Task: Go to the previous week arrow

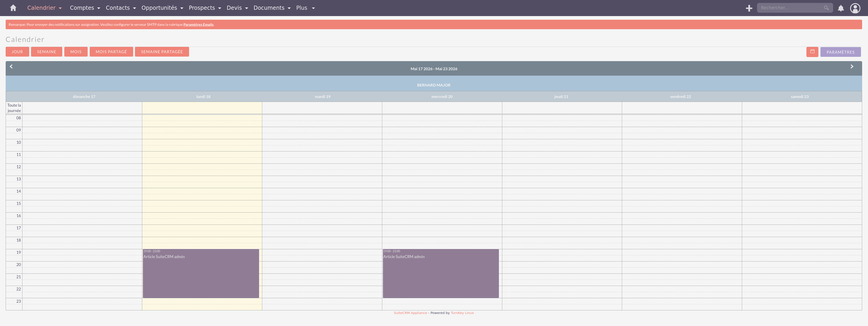Action: coord(11,66)
